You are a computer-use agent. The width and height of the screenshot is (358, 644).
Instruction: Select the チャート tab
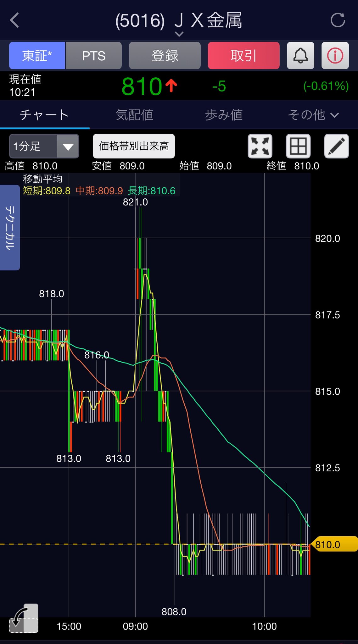click(44, 115)
